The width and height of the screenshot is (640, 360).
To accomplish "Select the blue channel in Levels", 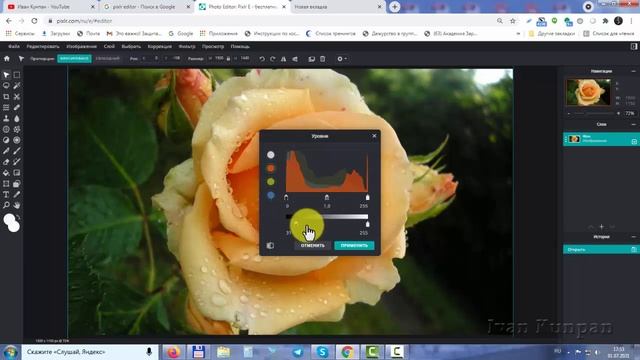I will click(271, 196).
